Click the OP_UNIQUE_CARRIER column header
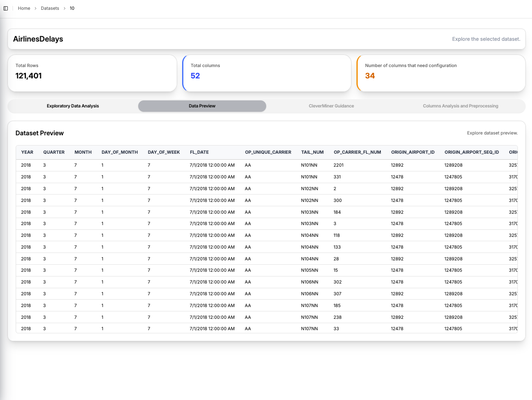The image size is (532, 400). tap(268, 152)
